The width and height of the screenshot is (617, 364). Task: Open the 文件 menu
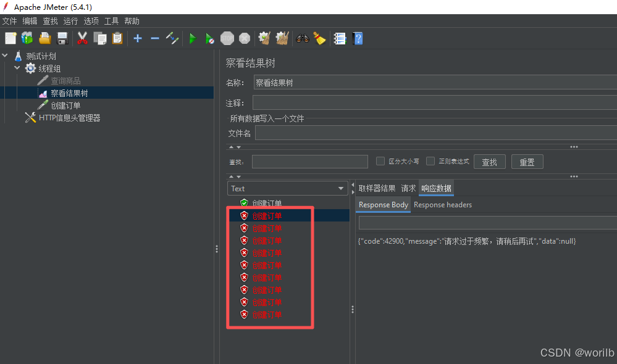pyautogui.click(x=9, y=21)
